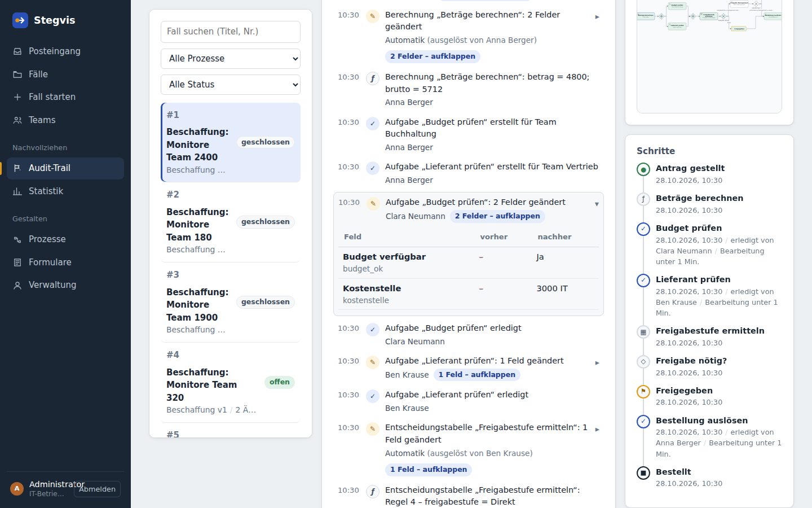Expand the Entscheidungstabelle 1 Feld geändert arrow
The image size is (812, 508).
(597, 430)
